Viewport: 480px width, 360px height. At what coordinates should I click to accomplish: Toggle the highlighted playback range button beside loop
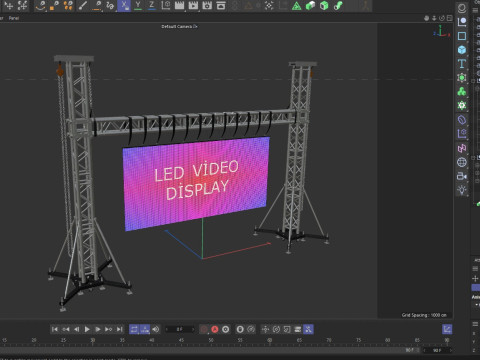[145, 329]
